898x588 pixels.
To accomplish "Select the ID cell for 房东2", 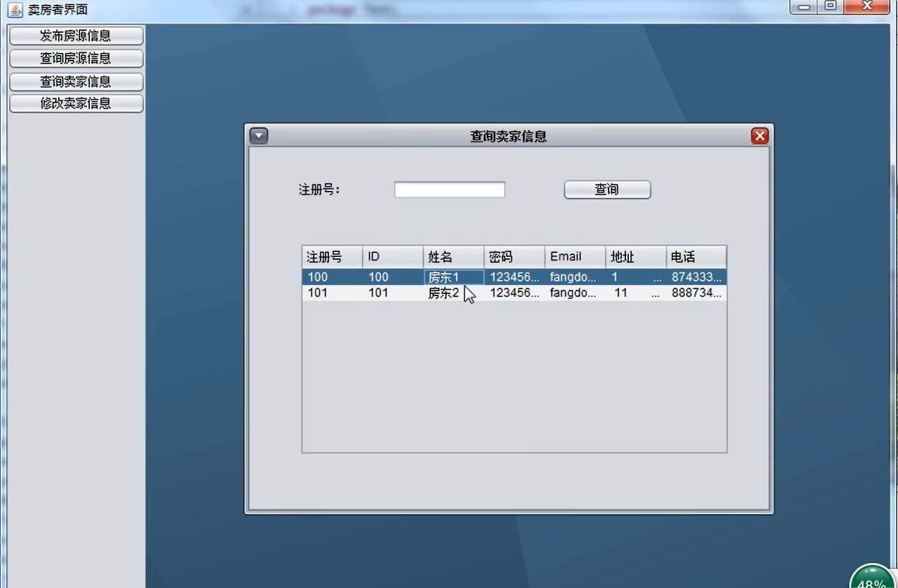I will (393, 293).
